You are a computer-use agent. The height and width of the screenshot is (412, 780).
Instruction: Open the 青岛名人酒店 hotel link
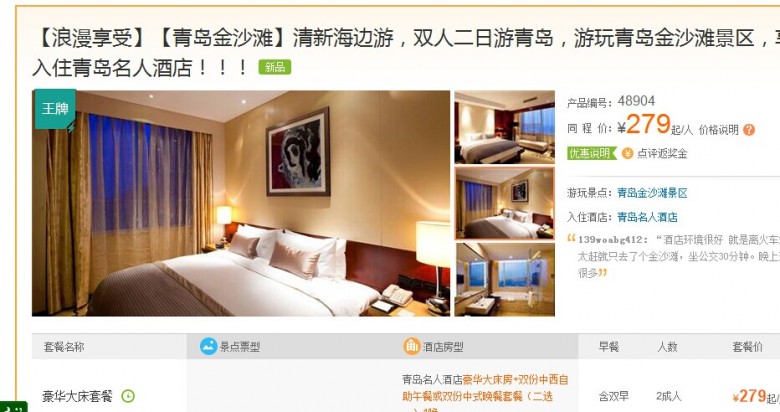[x=647, y=217]
